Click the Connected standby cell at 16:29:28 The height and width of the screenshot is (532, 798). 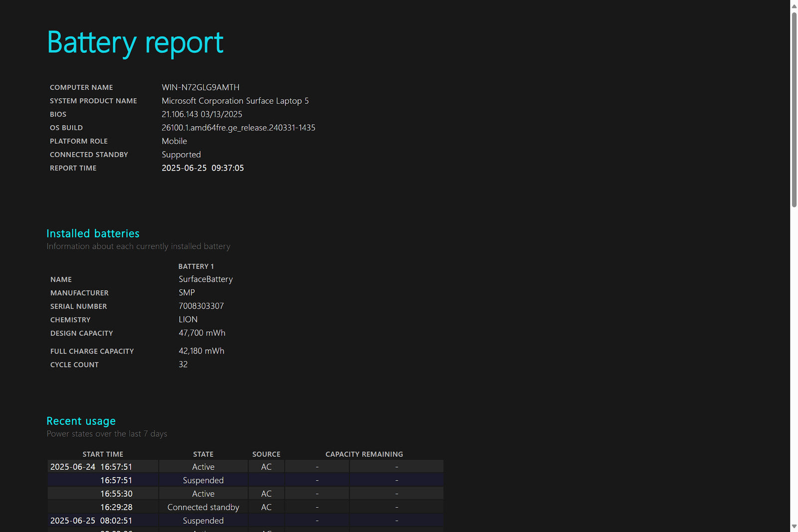(x=203, y=507)
